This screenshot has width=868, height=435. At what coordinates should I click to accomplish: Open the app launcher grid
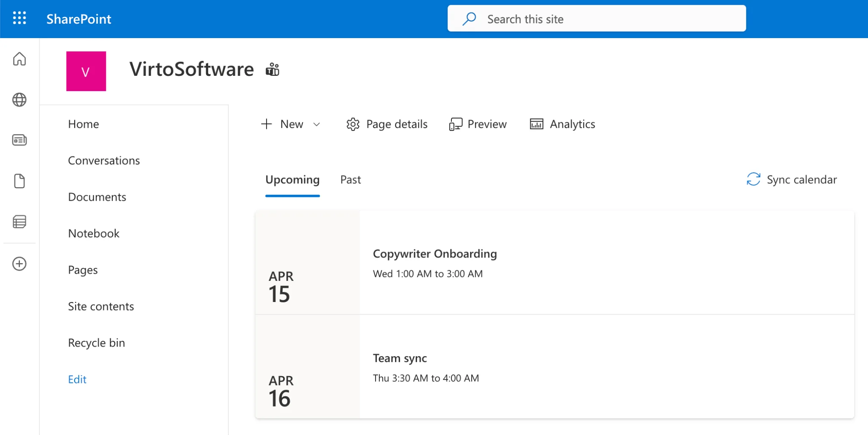click(19, 18)
